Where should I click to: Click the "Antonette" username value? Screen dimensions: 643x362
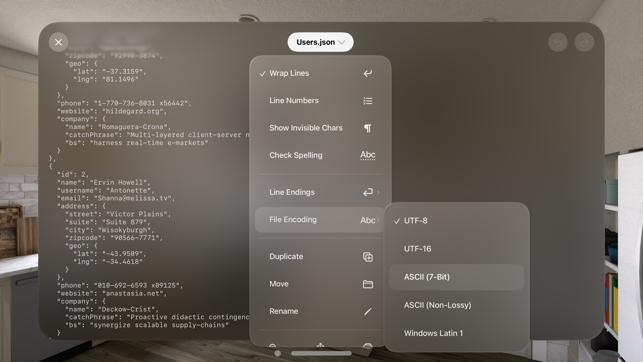click(x=128, y=191)
